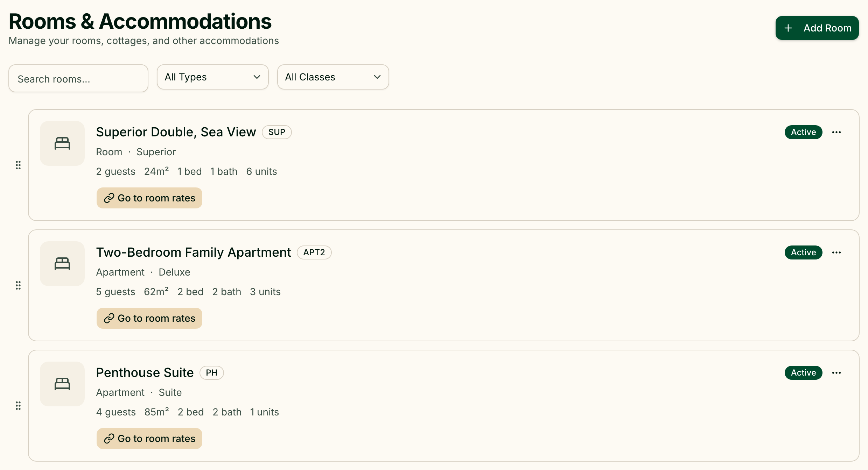
Task: Click drag handle for Superior Double room
Action: click(18, 165)
